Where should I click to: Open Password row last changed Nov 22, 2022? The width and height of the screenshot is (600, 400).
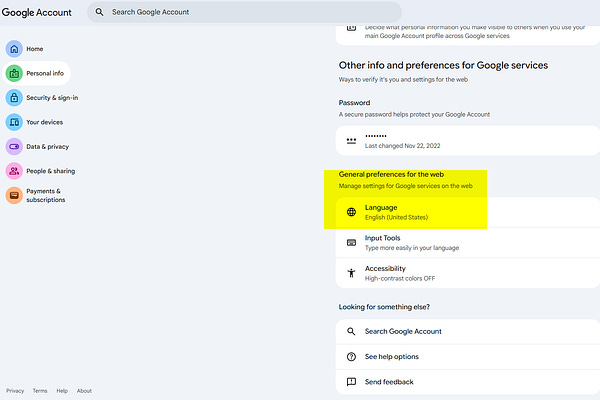coord(468,140)
